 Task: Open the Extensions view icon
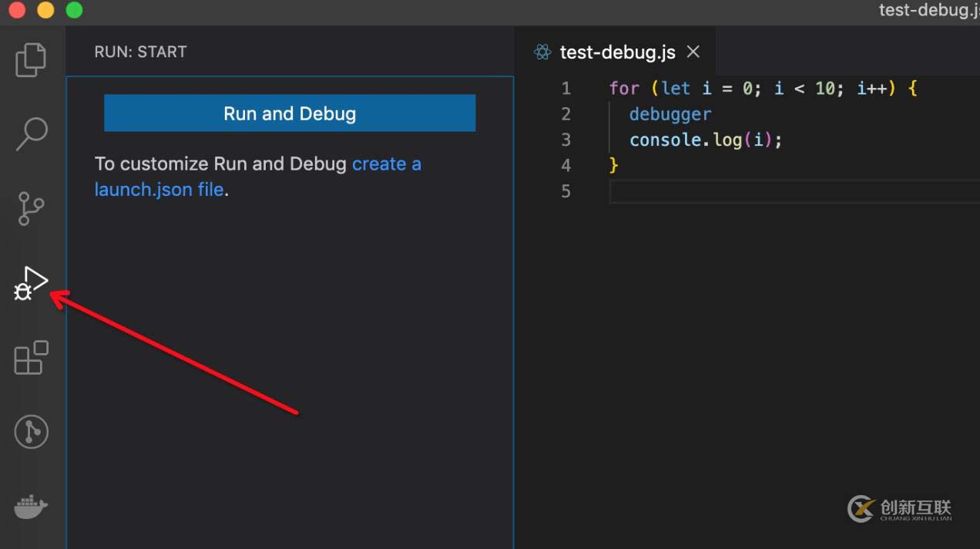point(31,358)
